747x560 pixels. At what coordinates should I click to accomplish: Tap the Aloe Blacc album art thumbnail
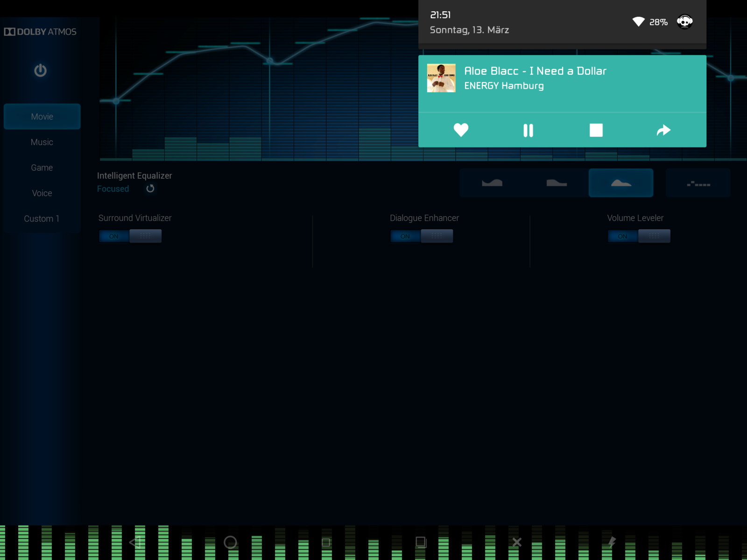click(441, 78)
